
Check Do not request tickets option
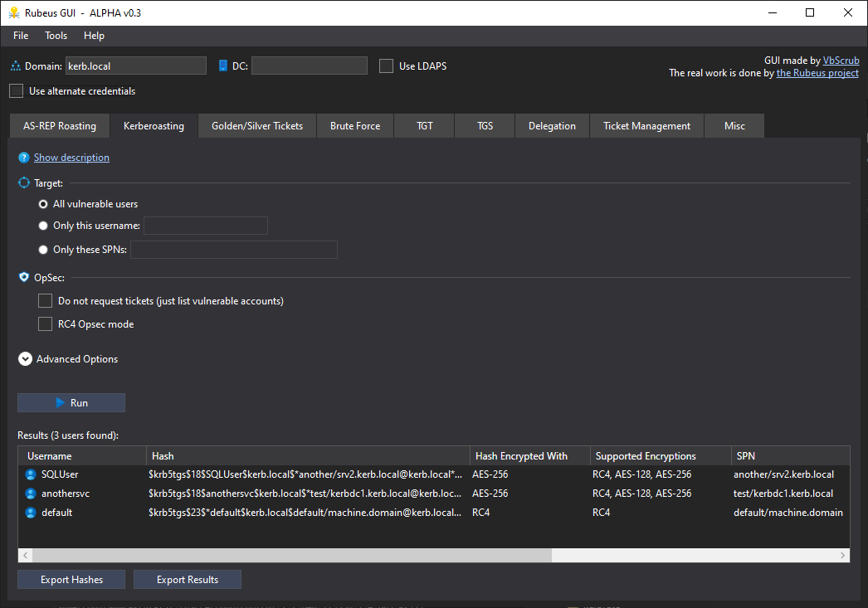pyautogui.click(x=45, y=300)
